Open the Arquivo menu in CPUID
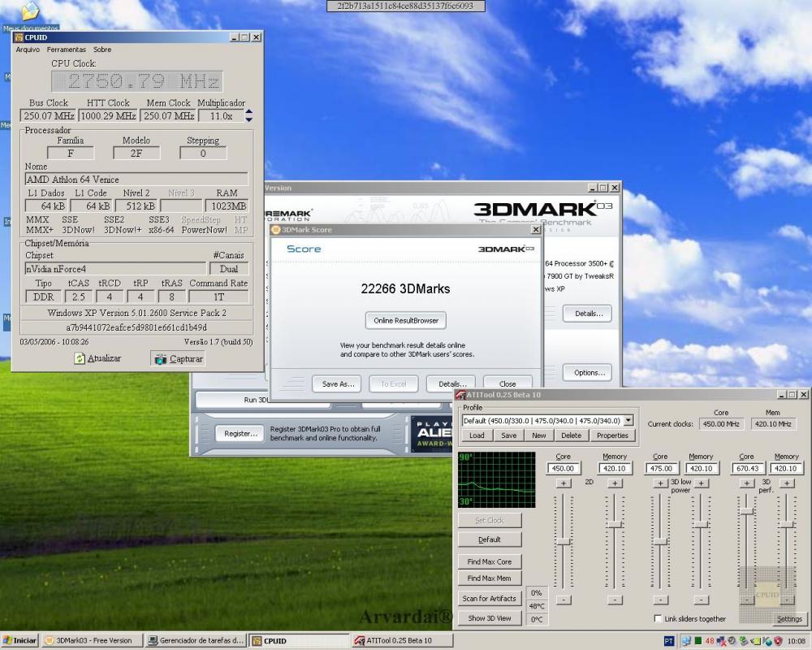 28,50
